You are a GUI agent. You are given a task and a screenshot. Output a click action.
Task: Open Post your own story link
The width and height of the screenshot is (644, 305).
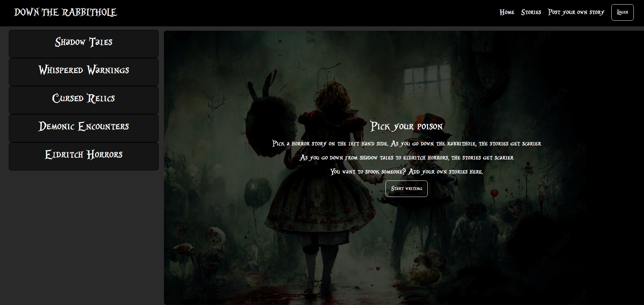click(576, 12)
